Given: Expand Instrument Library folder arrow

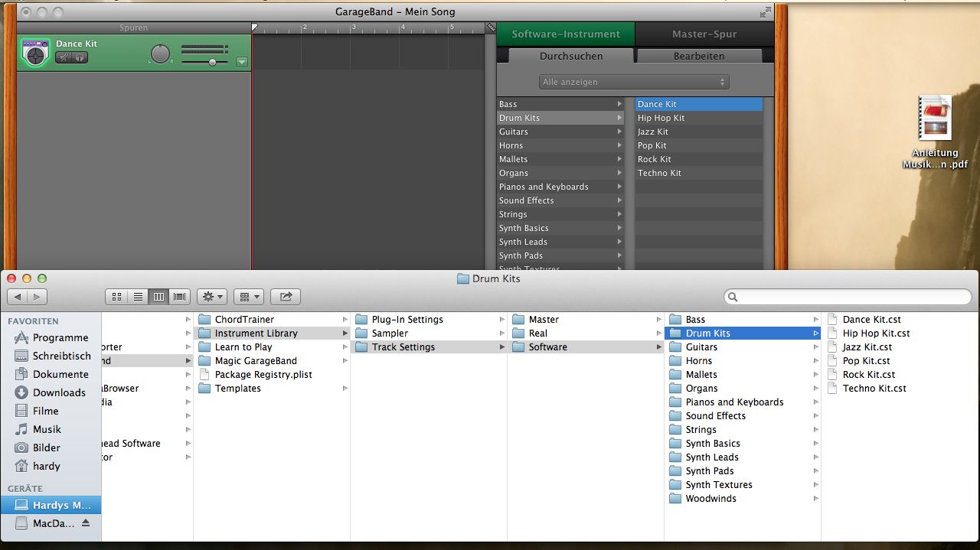Looking at the screenshot, I should tap(345, 334).
